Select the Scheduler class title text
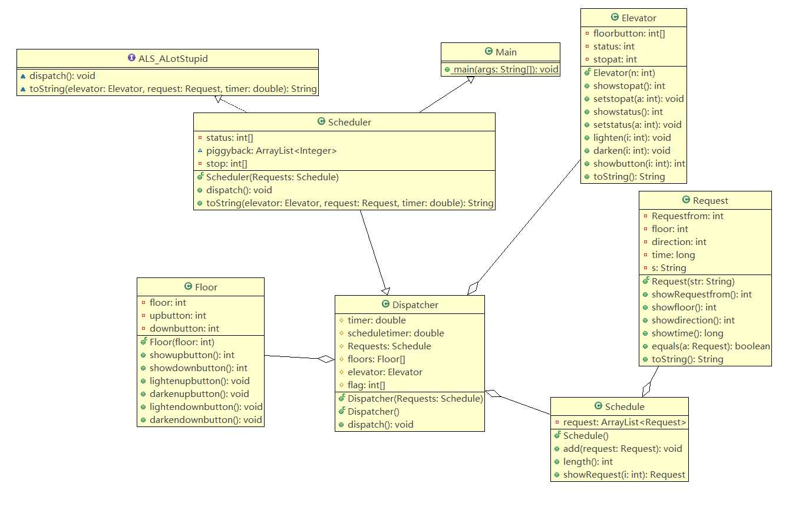Image resolution: width=812 pixels, height=516 pixels. (x=349, y=122)
